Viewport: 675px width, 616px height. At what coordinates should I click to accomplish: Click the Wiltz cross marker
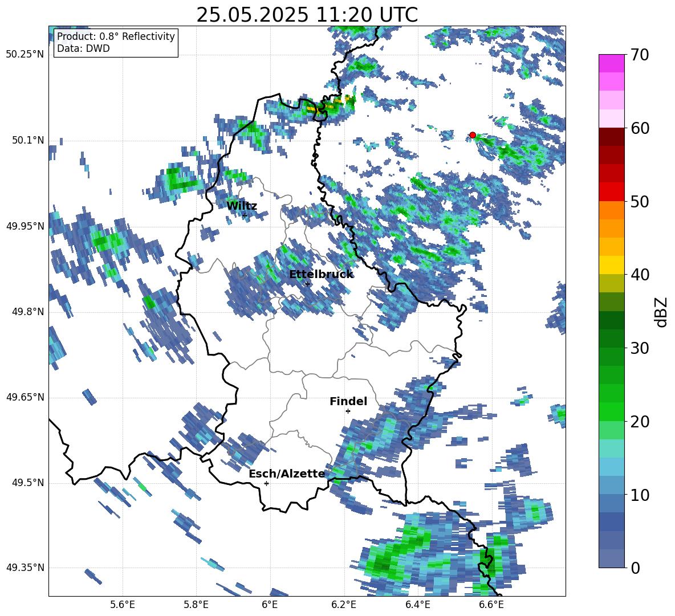245,215
